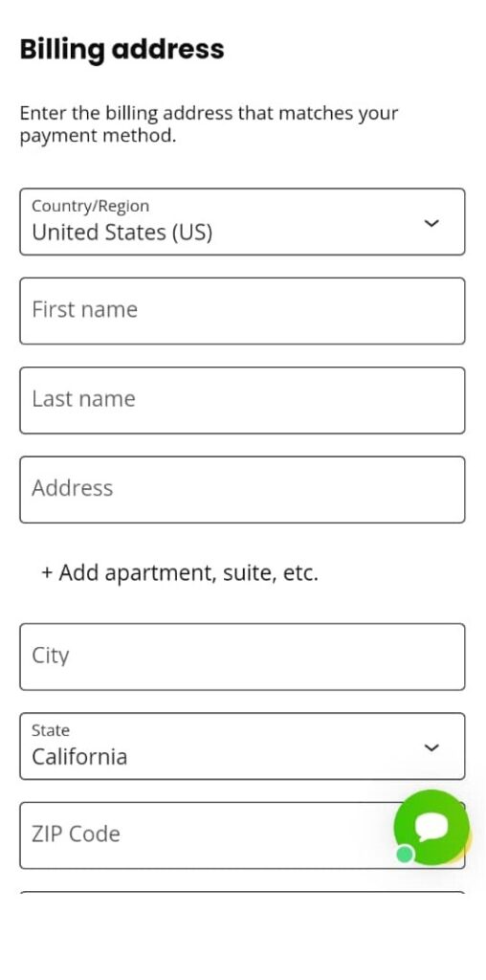Open the live chat bubble icon
The width and height of the screenshot is (486, 980).
(431, 827)
